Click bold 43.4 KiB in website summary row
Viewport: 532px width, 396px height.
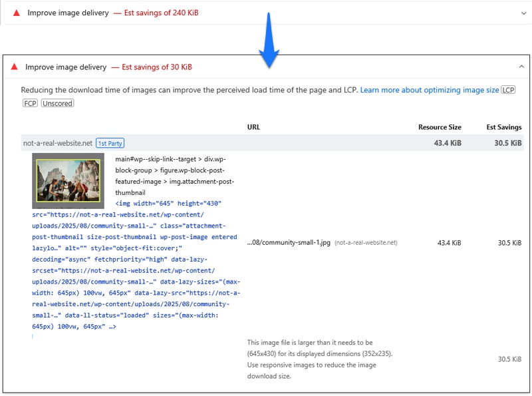pyautogui.click(x=448, y=143)
